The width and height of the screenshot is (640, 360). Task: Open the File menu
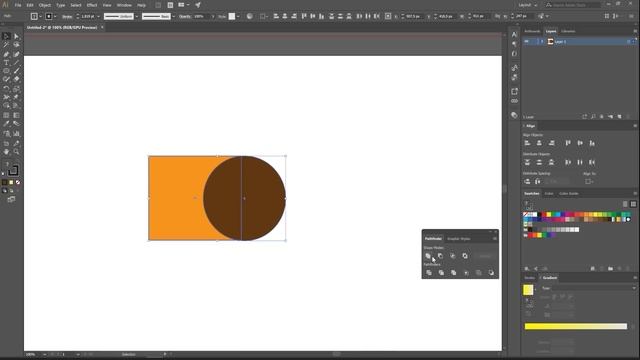18,5
